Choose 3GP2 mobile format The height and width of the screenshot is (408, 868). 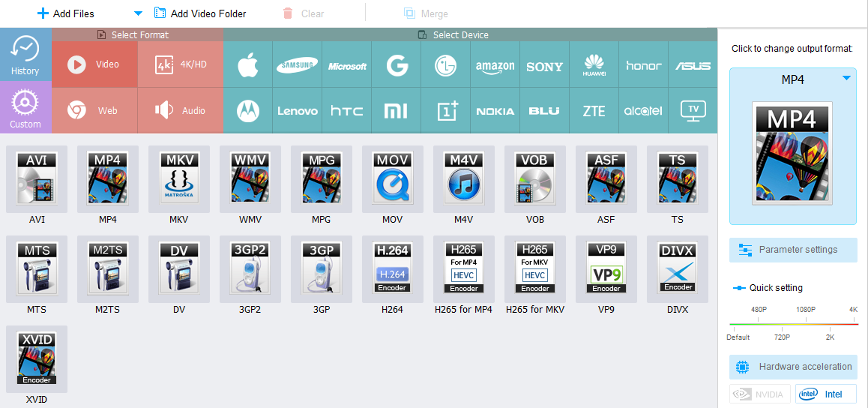[250, 269]
